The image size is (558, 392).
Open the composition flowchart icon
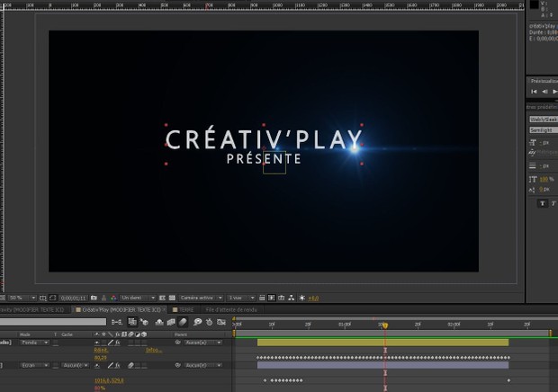[x=292, y=298]
